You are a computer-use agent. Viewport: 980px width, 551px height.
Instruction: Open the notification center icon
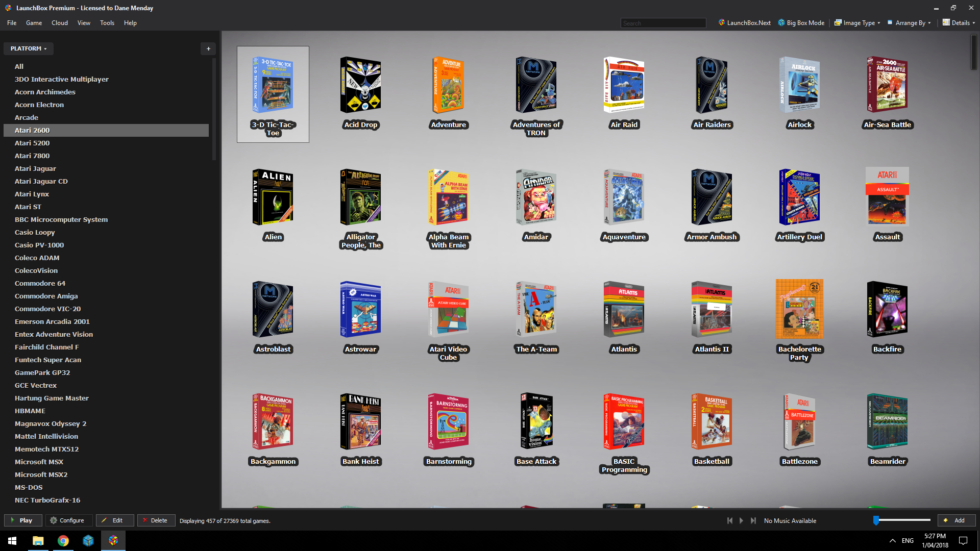963,541
